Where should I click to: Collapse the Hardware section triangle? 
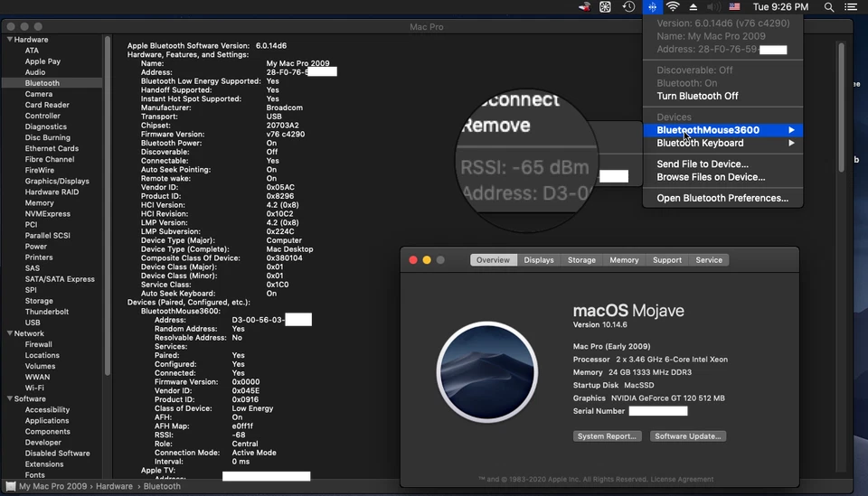coord(10,40)
